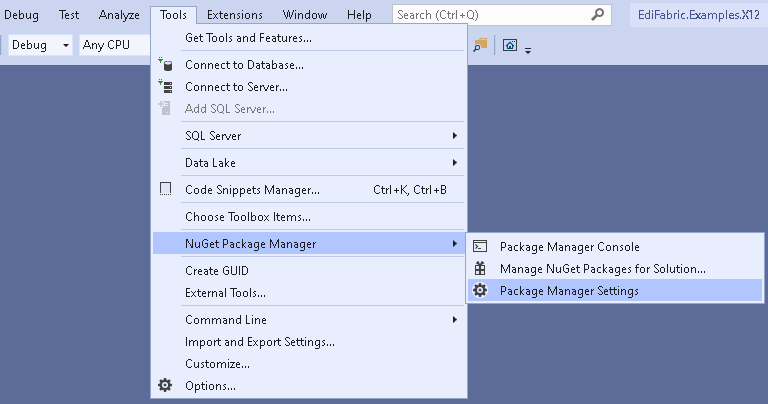Screen dimensions: 768x404
Task: Click the Search (Ctrl+Q) input box
Action: (502, 15)
